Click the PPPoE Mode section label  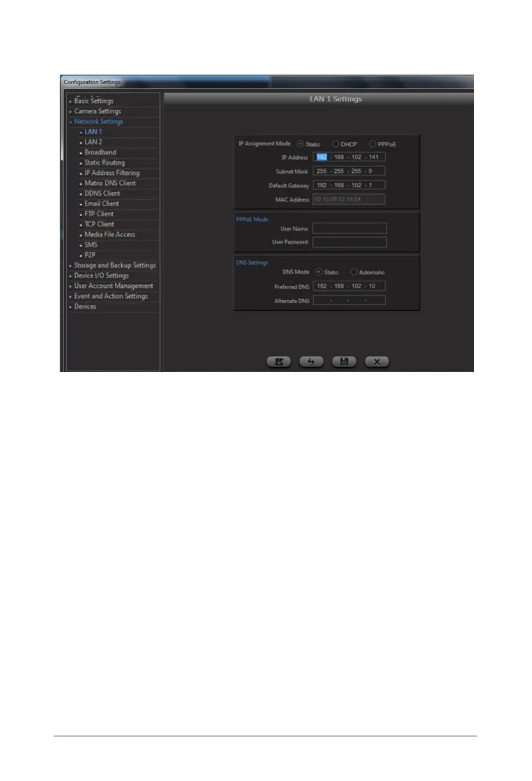254,219
